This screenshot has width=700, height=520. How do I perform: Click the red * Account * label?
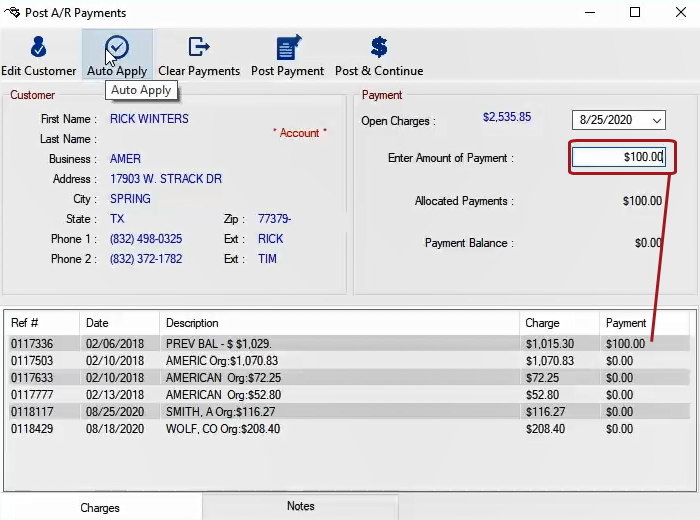click(300, 133)
